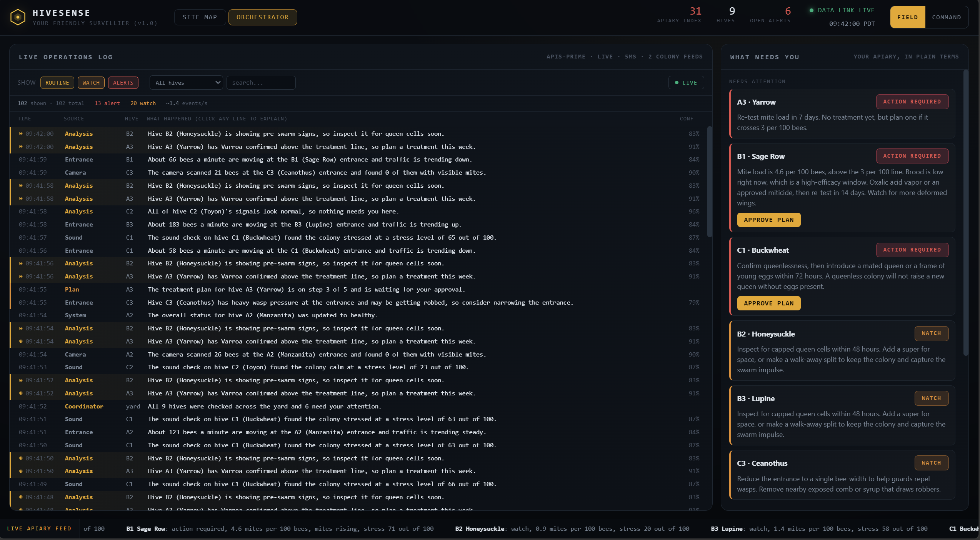Image resolution: width=980 pixels, height=540 pixels.
Task: Explain the C1 stress level 65 line
Action: [358, 238]
